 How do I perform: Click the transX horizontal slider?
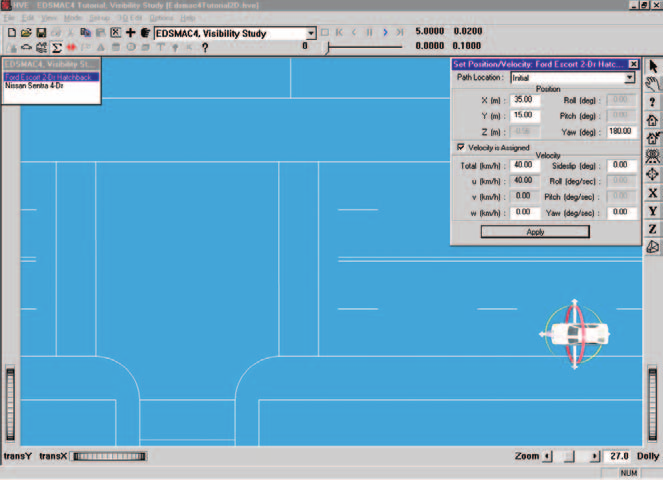[109, 456]
